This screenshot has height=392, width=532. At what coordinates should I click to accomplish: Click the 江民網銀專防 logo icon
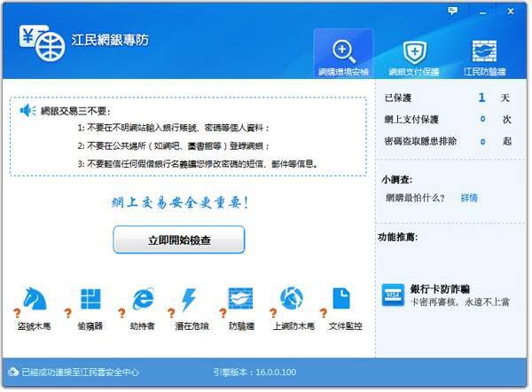click(x=42, y=43)
